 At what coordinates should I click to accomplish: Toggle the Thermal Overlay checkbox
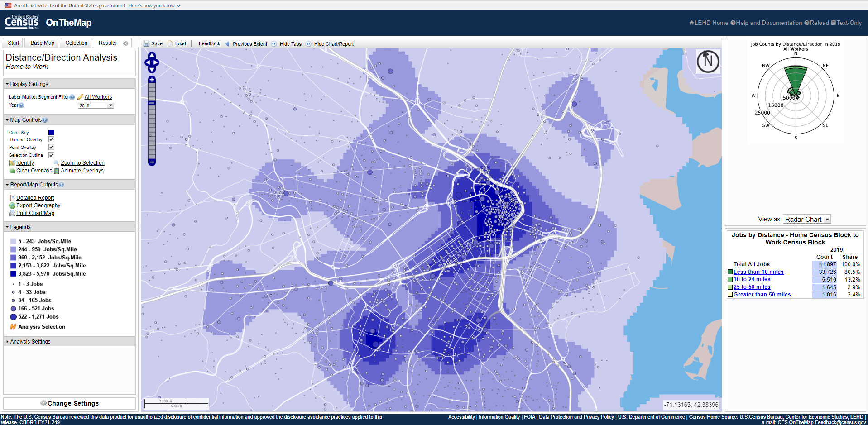(x=51, y=139)
